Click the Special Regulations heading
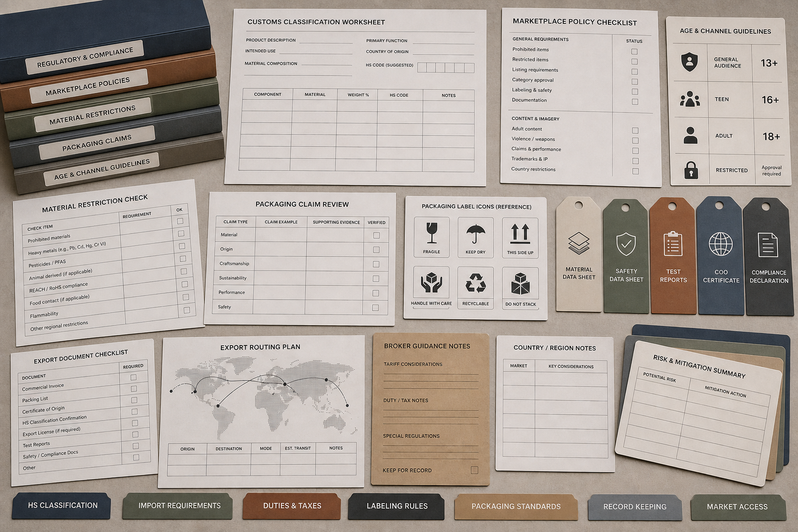Screen dimensions: 798x532 411,436
